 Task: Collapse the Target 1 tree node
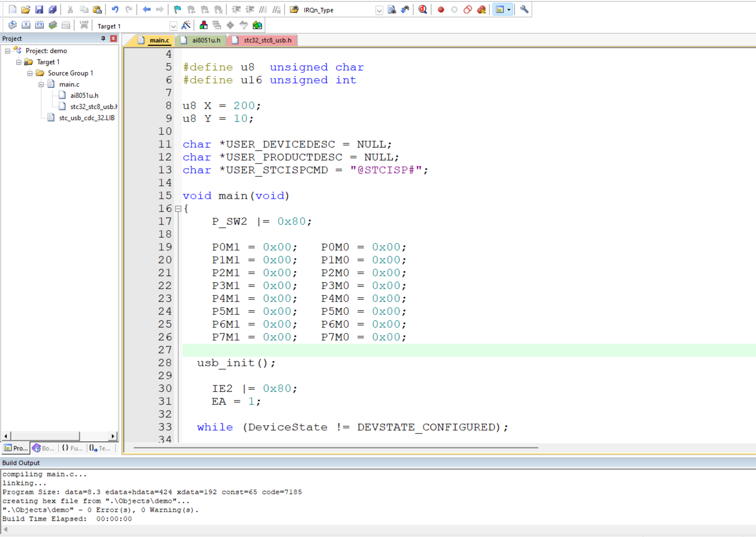click(x=19, y=62)
